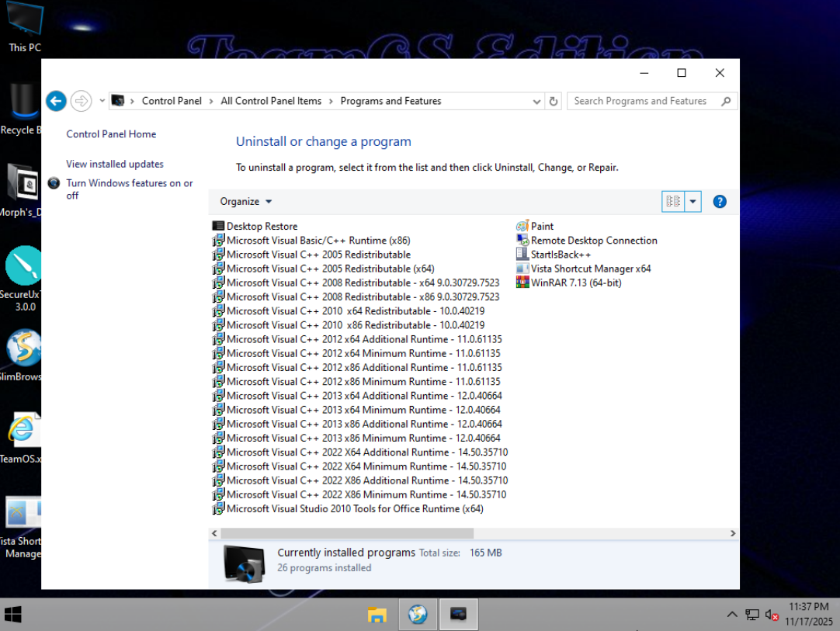Open SlimBrowser from the taskbar
840x631 pixels.
(x=418, y=615)
